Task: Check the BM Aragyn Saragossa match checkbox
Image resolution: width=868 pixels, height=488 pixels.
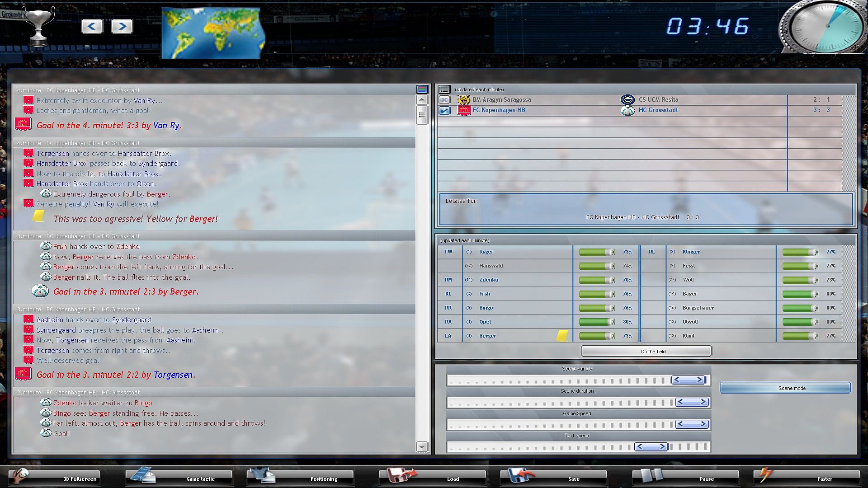Action: (444, 100)
